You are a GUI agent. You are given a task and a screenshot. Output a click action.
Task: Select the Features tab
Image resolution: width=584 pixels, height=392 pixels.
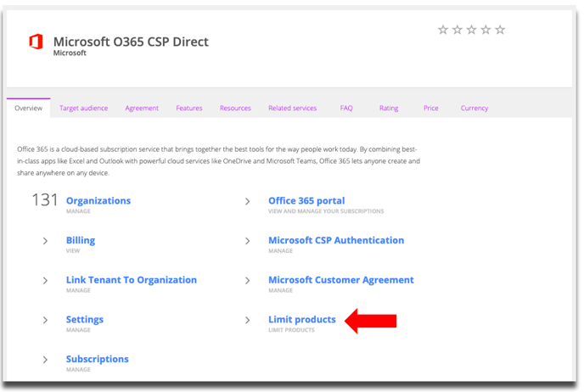click(x=188, y=109)
